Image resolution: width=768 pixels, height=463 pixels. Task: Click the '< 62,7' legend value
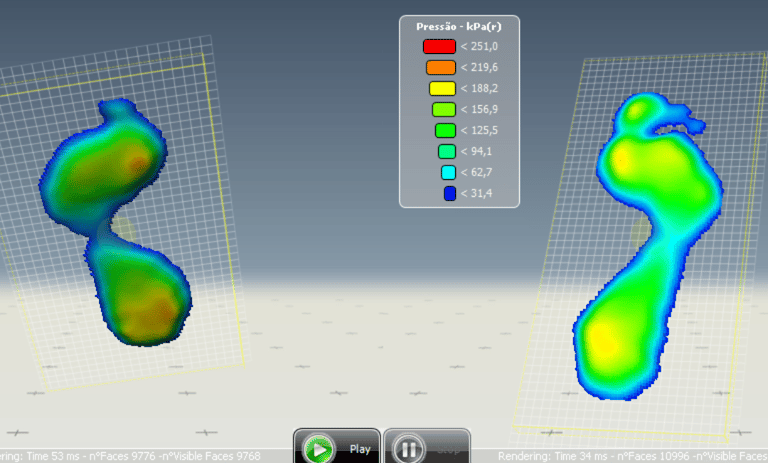tap(476, 172)
